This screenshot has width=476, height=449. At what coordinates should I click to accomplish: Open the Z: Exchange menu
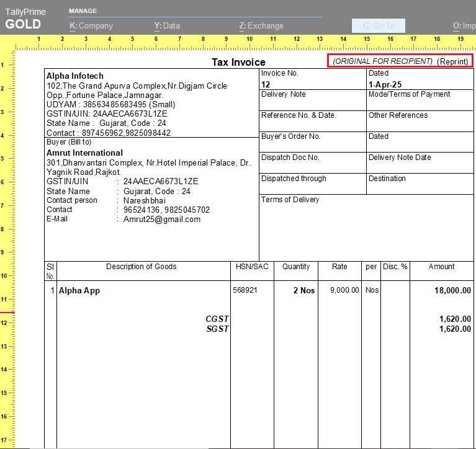pos(261,26)
